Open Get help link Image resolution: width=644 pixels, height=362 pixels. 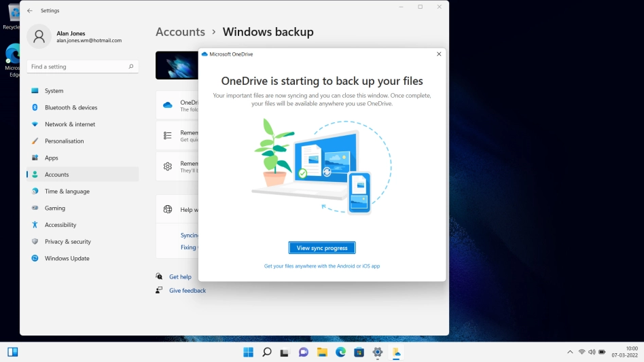point(180,277)
